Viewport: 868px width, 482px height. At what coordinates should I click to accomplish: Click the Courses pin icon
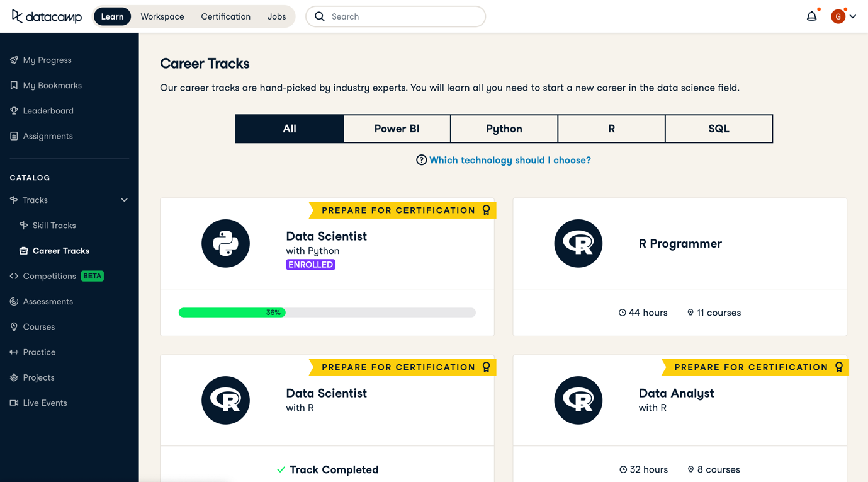point(14,326)
